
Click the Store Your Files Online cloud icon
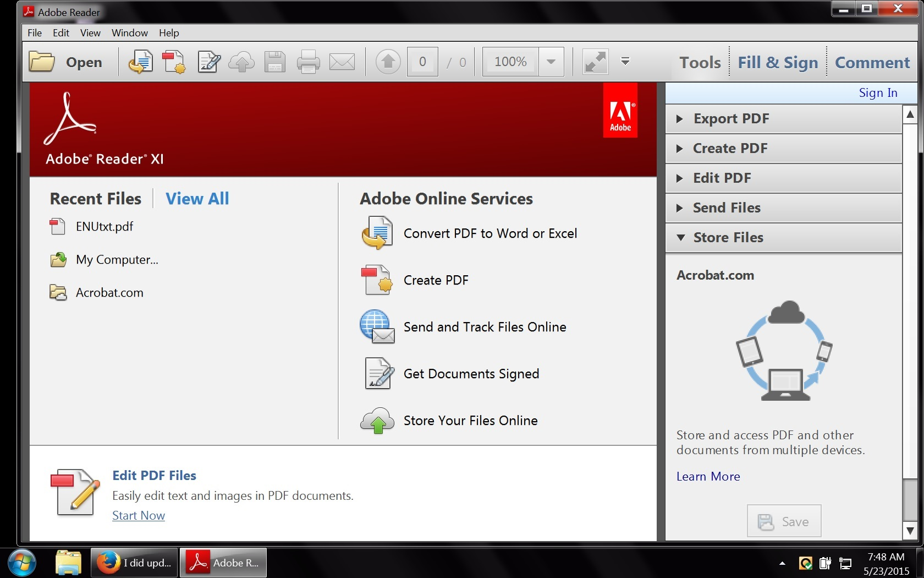[x=377, y=420]
